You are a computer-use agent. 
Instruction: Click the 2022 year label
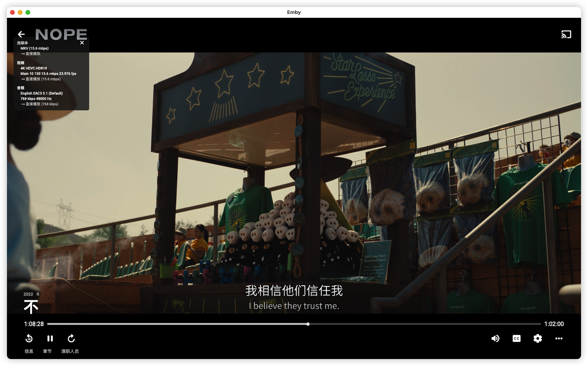pos(28,294)
